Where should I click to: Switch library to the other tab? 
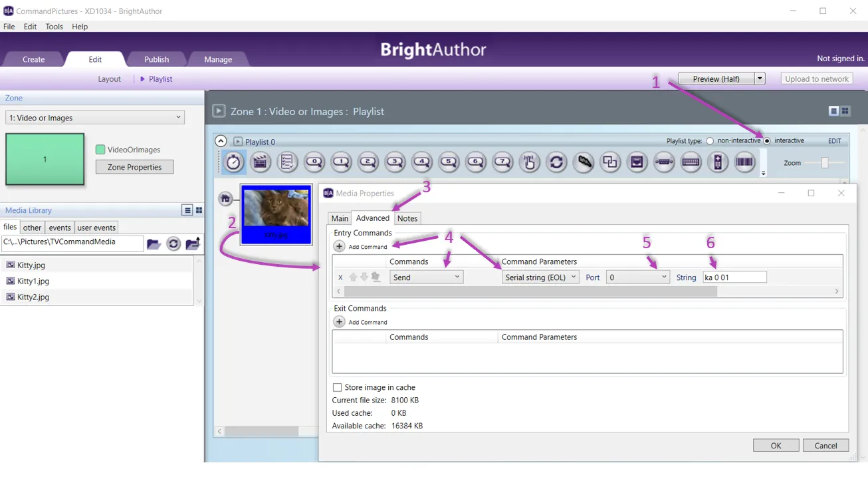click(x=32, y=228)
